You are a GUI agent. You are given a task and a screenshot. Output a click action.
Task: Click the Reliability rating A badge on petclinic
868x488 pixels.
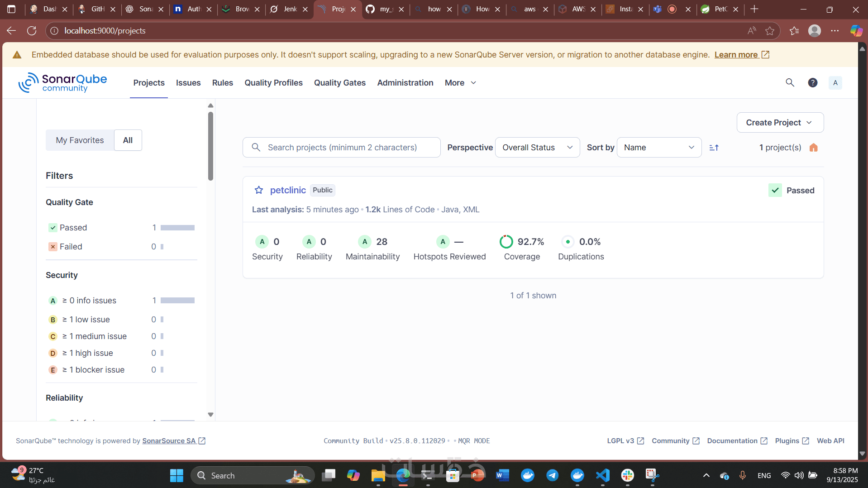(309, 242)
